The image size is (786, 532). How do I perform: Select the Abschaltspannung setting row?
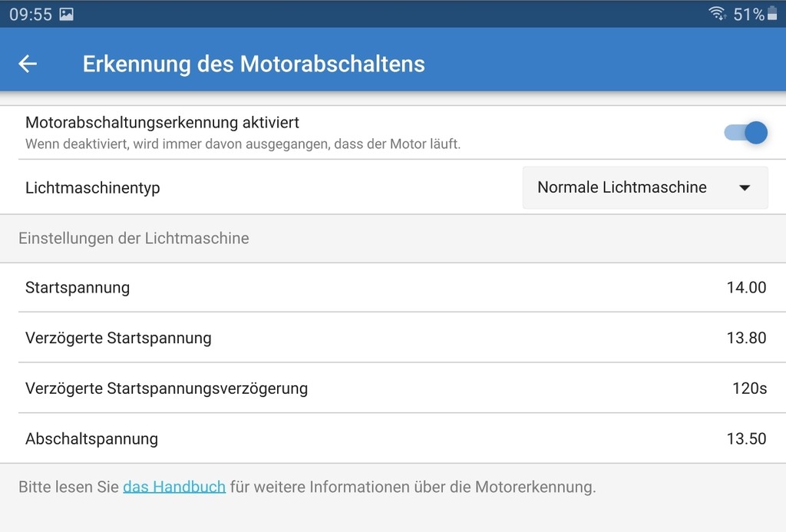click(x=393, y=439)
